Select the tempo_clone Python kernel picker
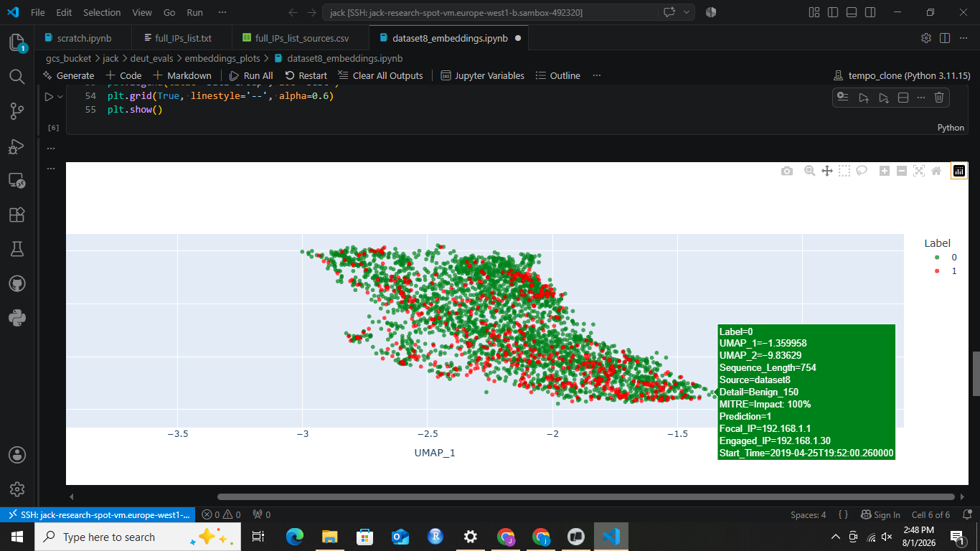980x551 pixels. coord(903,75)
